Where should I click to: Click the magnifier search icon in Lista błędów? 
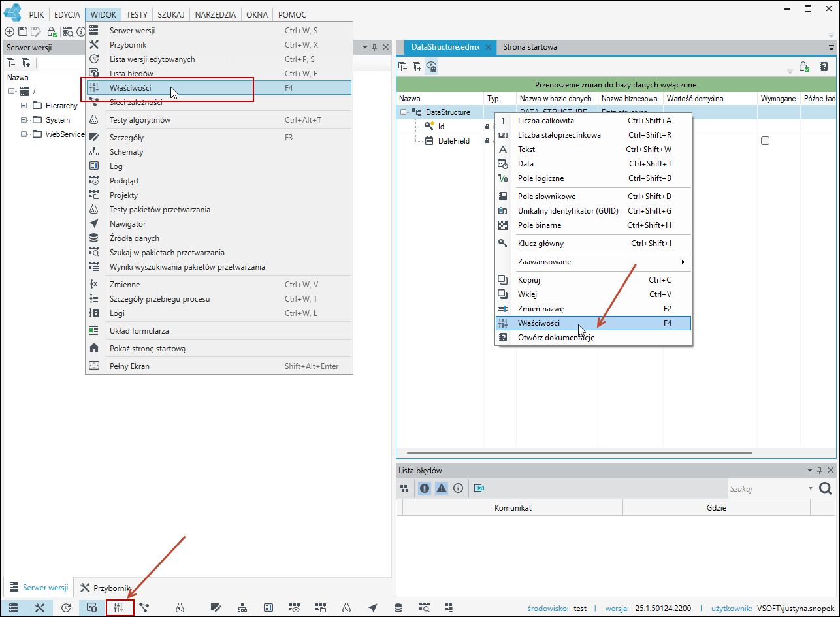[825, 488]
